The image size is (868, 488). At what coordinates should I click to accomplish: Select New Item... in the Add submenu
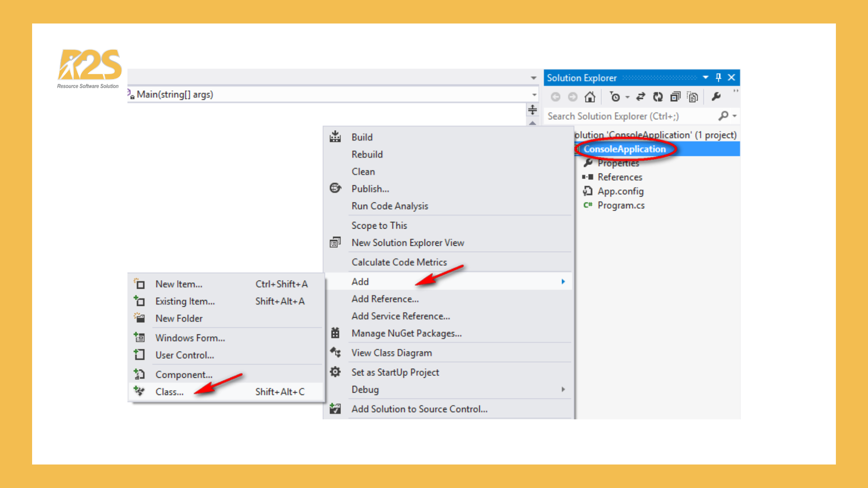(179, 284)
